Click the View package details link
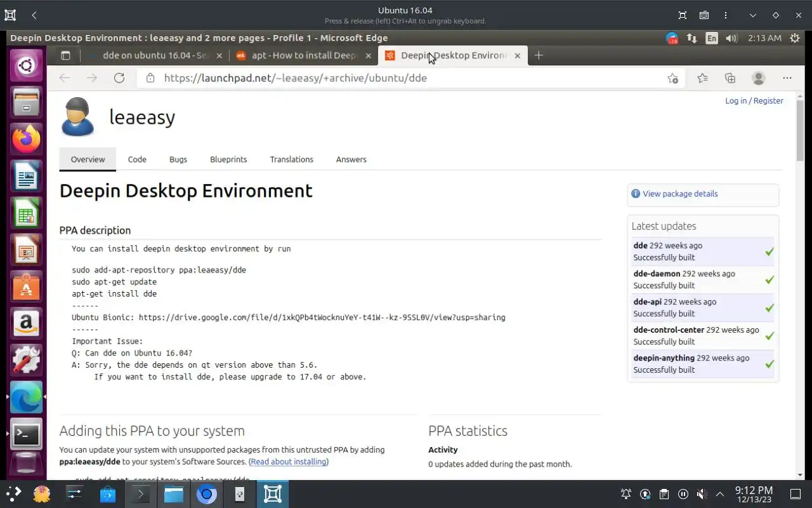The width and height of the screenshot is (812, 508). (x=680, y=194)
